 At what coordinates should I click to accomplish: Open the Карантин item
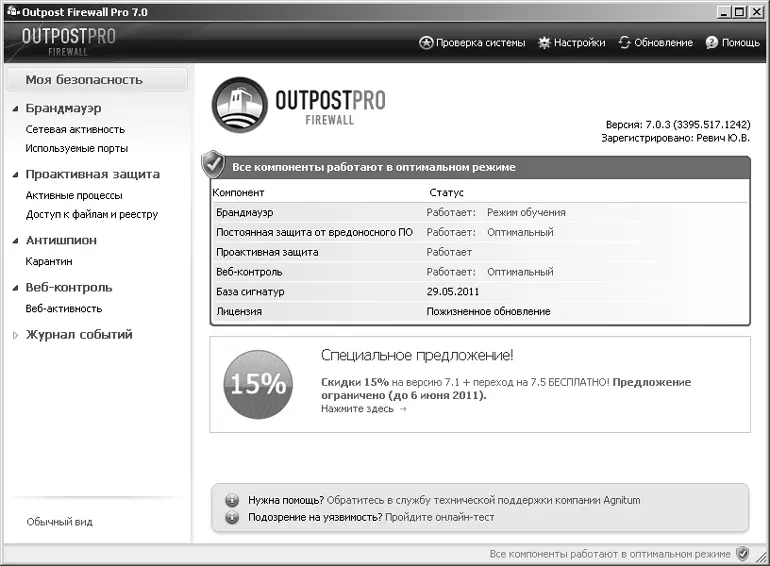(x=49, y=261)
